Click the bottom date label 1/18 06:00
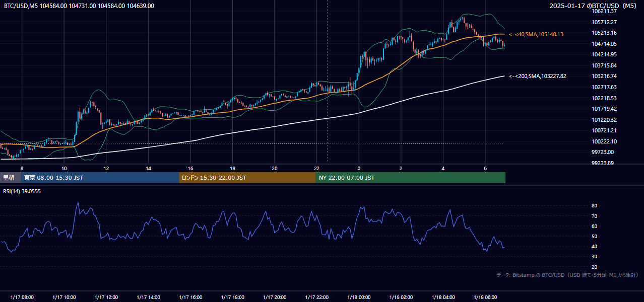 pyautogui.click(x=485, y=297)
